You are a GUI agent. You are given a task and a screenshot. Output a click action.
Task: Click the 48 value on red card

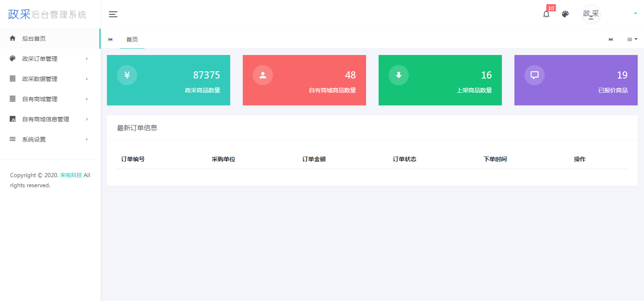pyautogui.click(x=351, y=75)
